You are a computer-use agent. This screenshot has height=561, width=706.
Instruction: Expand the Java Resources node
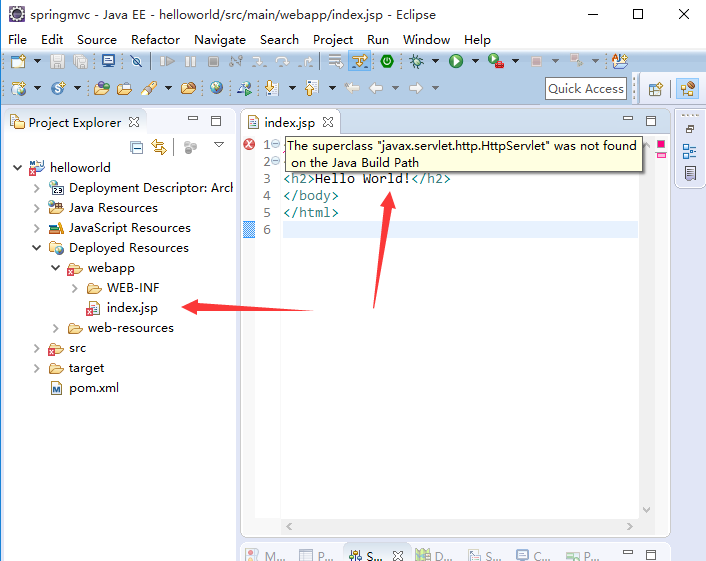pos(36,208)
